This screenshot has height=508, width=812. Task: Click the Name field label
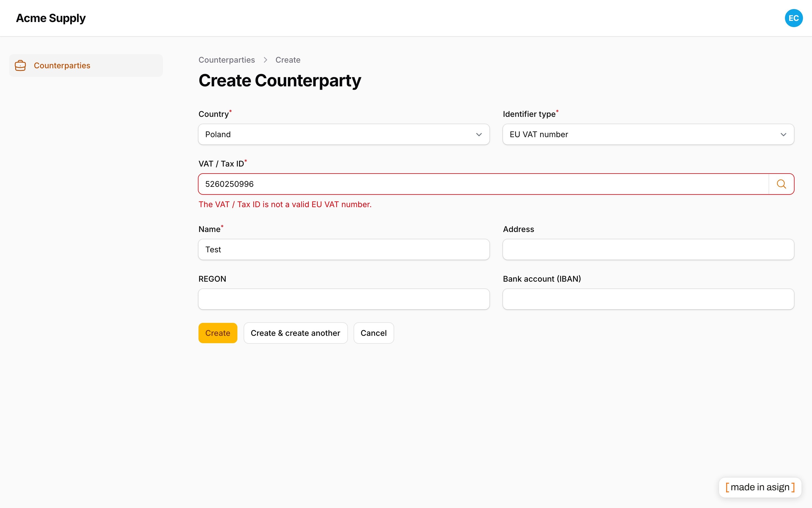209,229
